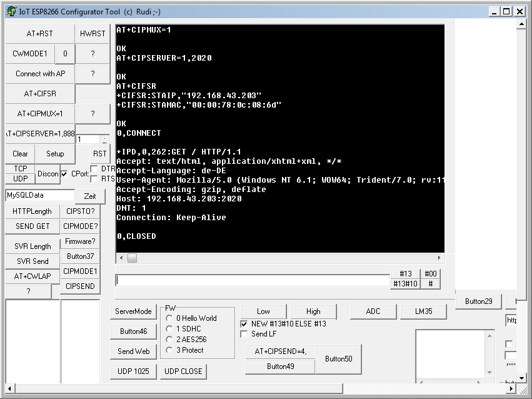Query version with the Firmware? button

(x=81, y=241)
